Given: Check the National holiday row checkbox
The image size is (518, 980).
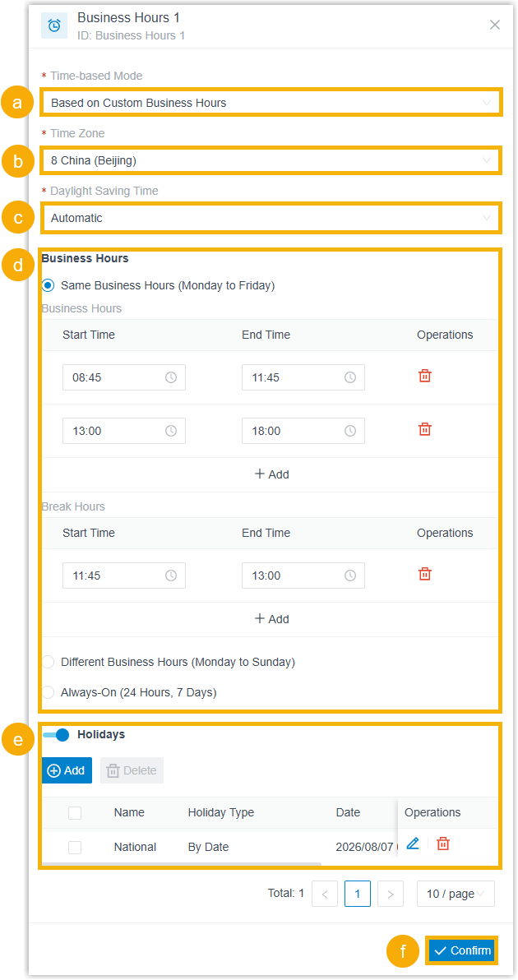Looking at the screenshot, I should pos(75,848).
